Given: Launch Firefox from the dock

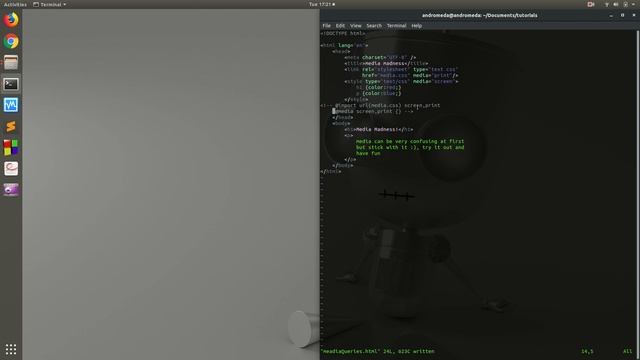Looking at the screenshot, I should (11, 20).
